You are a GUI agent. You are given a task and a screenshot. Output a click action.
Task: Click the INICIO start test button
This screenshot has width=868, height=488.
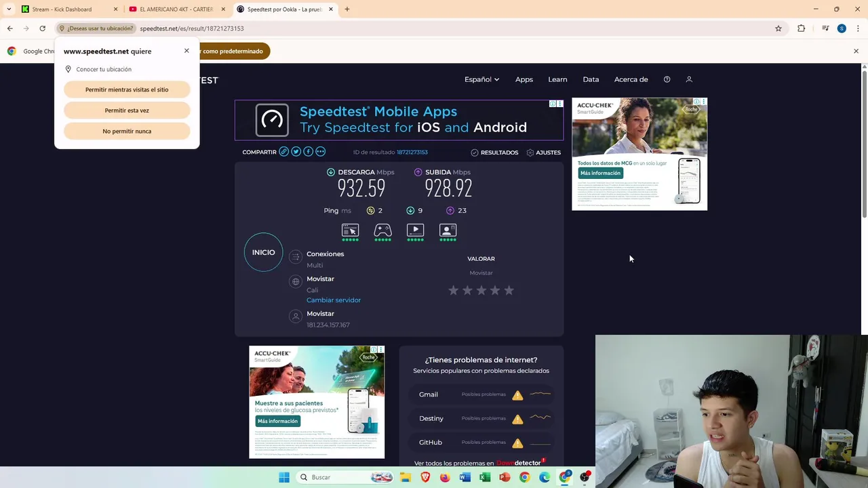264,252
